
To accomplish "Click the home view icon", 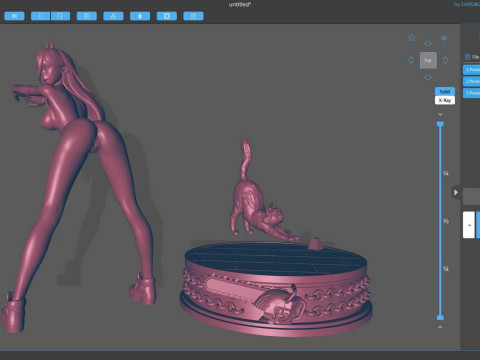I will click(x=412, y=38).
